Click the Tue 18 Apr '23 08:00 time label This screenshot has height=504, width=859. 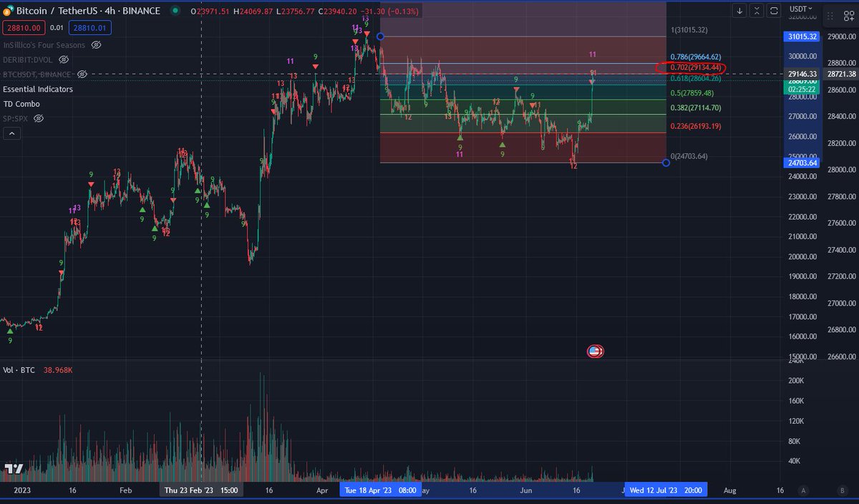point(379,490)
